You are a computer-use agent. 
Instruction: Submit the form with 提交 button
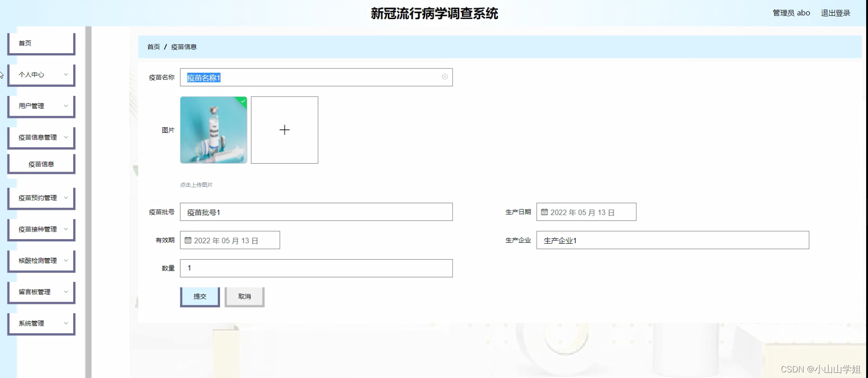[200, 296]
